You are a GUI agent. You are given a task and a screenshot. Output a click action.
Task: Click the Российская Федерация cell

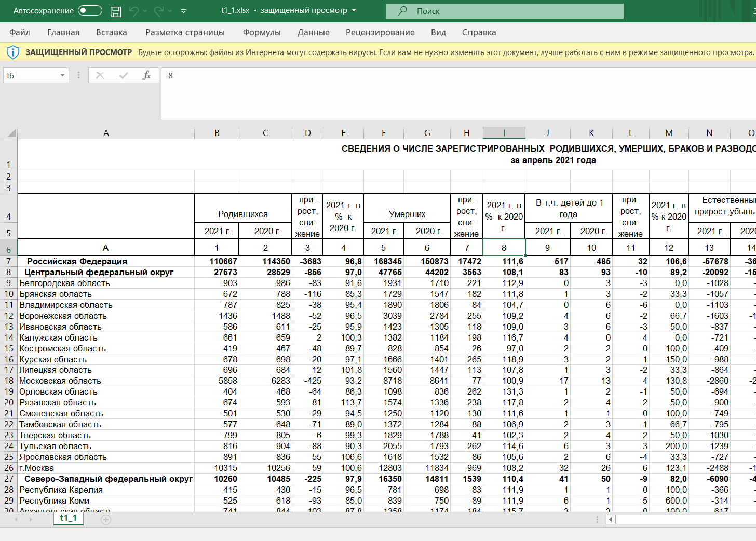(x=106, y=261)
